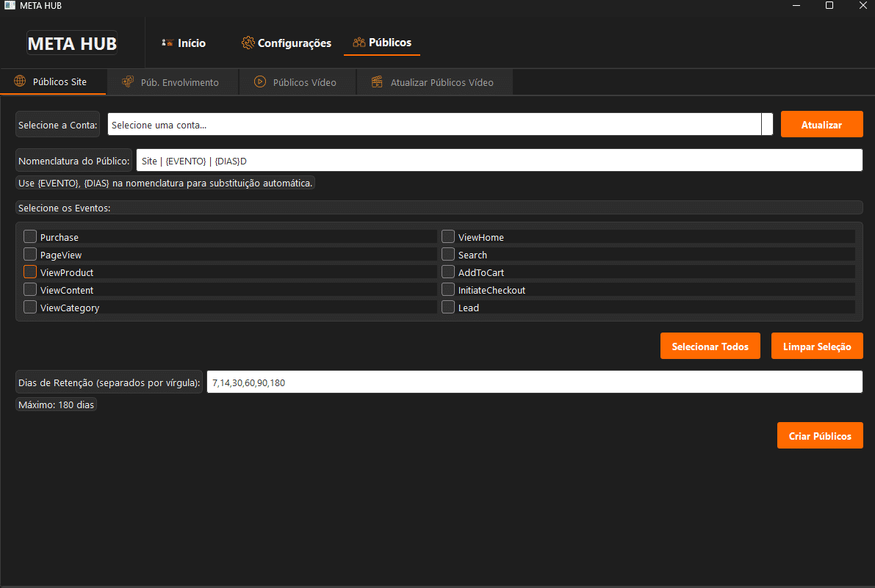The image size is (875, 588).
Task: Open the Atualizar Públicos Vídeo tab
Action: point(434,82)
